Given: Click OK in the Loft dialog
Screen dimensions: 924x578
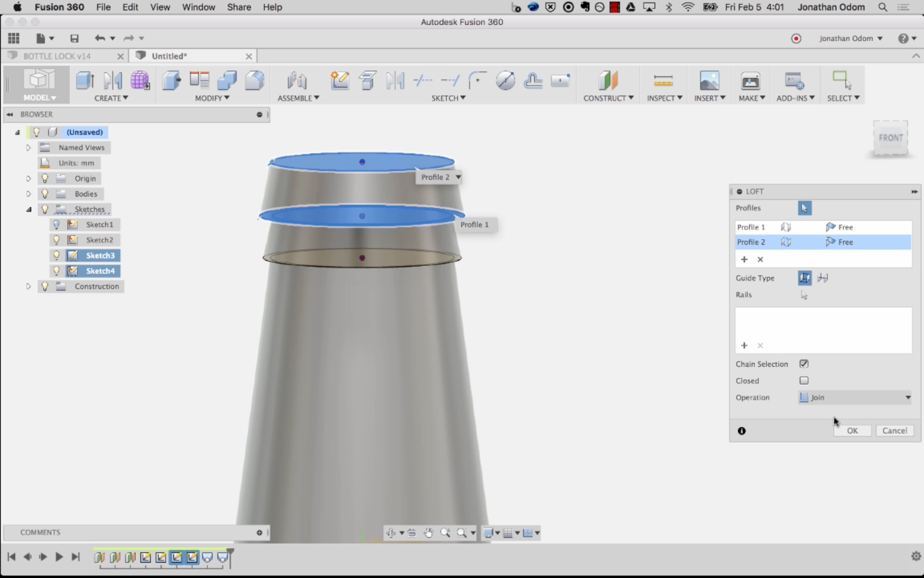Looking at the screenshot, I should (852, 431).
